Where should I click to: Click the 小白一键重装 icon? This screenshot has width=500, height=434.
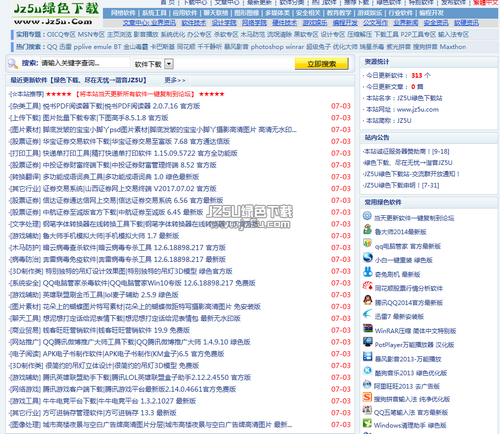coord(367,257)
